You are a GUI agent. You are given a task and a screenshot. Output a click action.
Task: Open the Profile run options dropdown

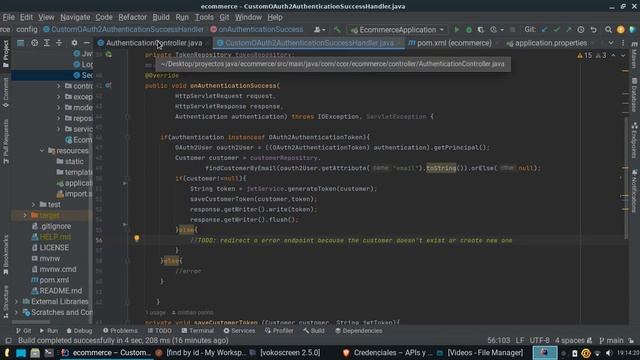pyautogui.click(x=497, y=30)
